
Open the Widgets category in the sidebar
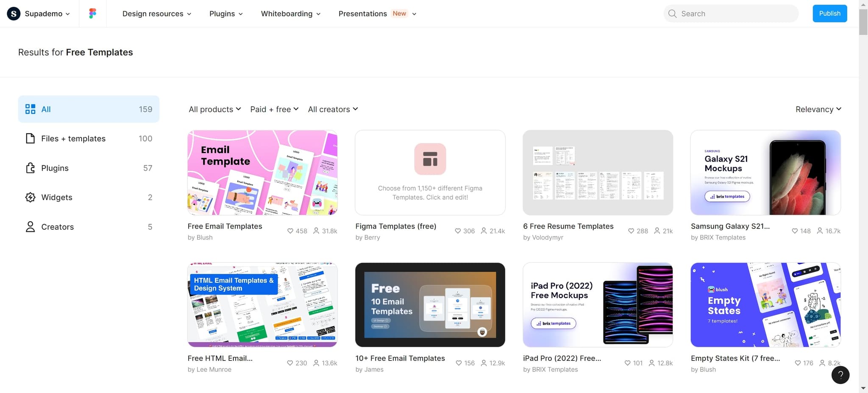56,197
